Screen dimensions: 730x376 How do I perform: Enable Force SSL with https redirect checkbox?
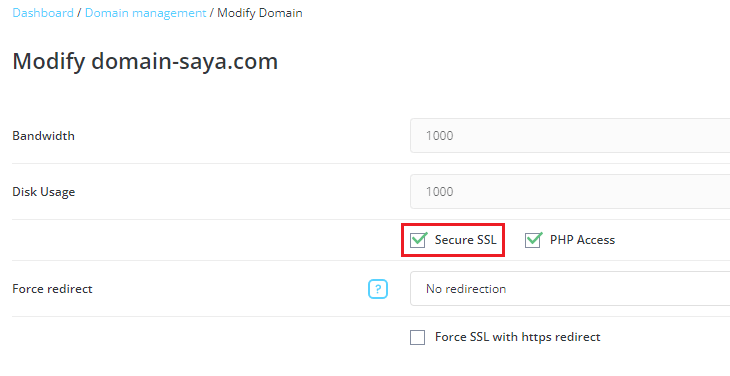click(418, 337)
